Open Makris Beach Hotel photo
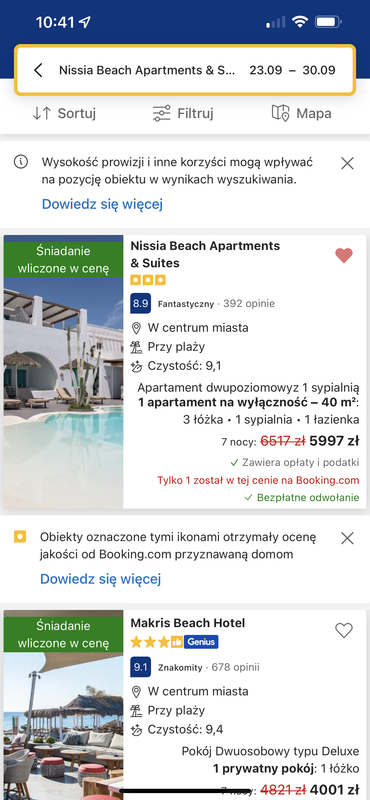370x800 pixels. pyautogui.click(x=63, y=705)
